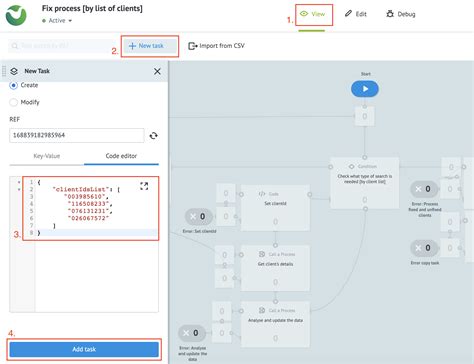Click the Error copy task end node
Viewport: 474px width, 364px height.
[x=424, y=248]
